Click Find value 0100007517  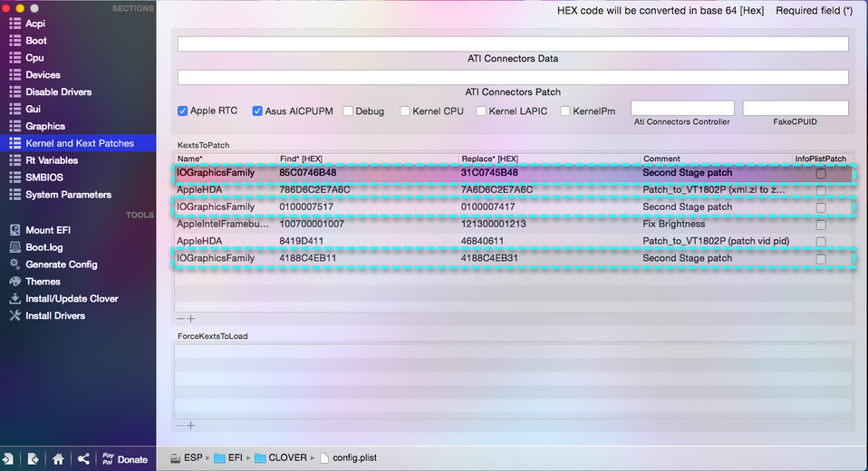tap(306, 207)
